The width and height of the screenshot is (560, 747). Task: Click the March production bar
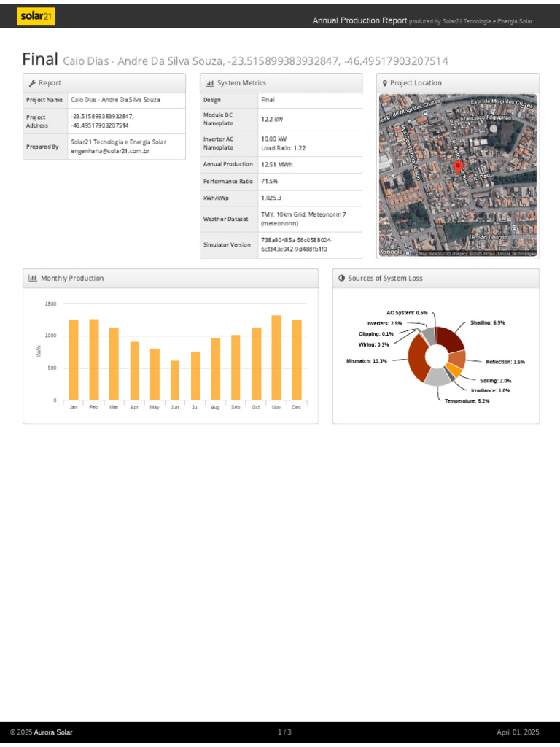coord(114,363)
